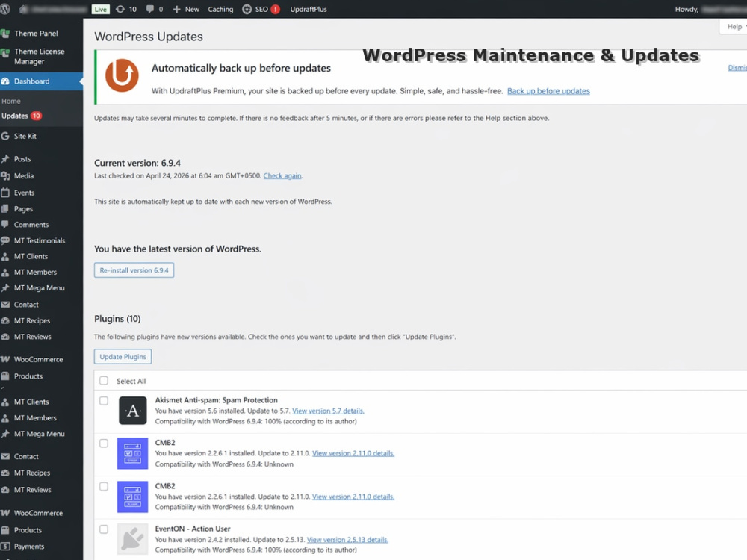747x560 pixels.
Task: Click the Akismet Anti-spam: Spam Protection title
Action: 217,400
